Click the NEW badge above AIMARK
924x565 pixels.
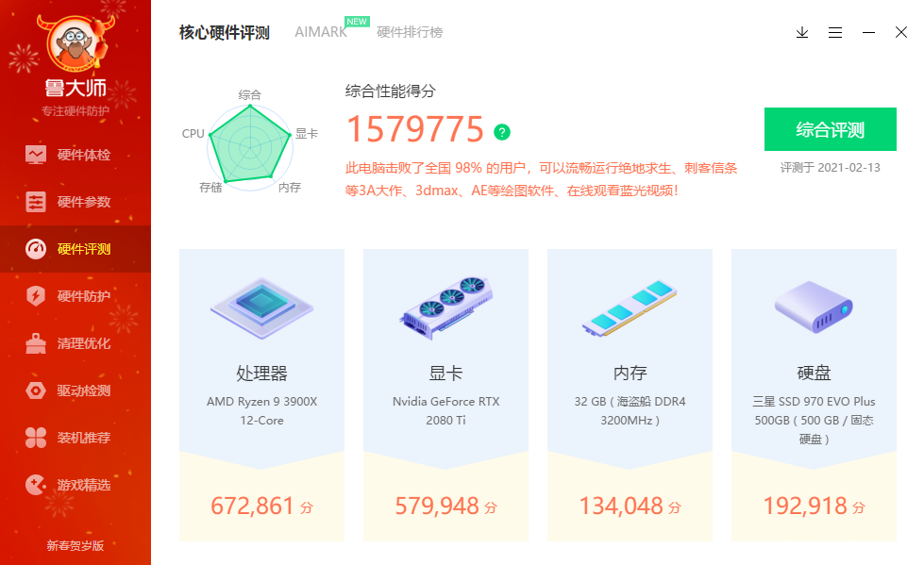click(357, 22)
